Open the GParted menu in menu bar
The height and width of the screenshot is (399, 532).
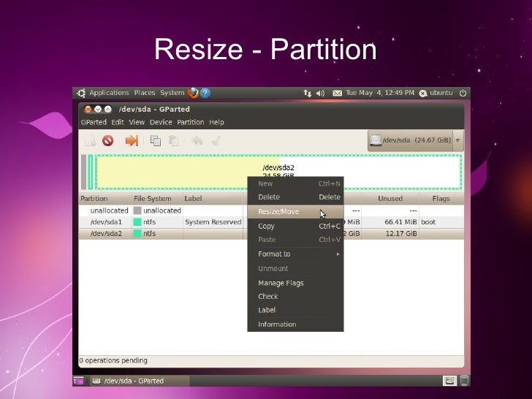click(94, 122)
